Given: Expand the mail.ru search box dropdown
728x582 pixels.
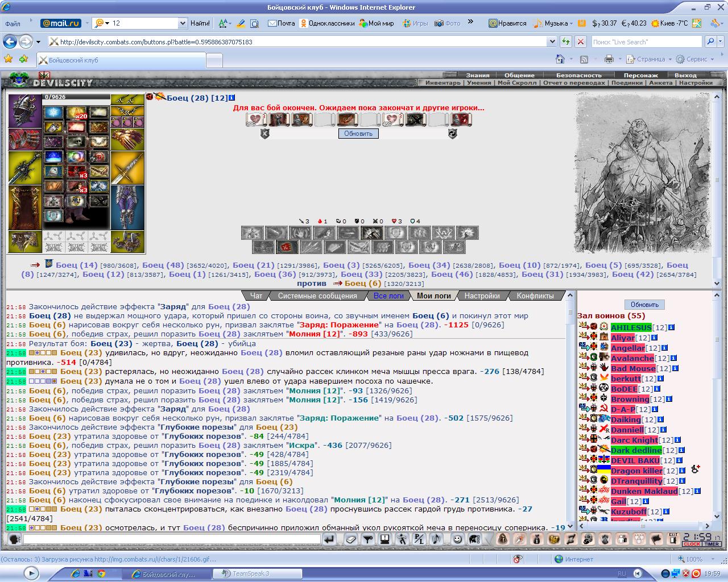Looking at the screenshot, I should point(183,23).
